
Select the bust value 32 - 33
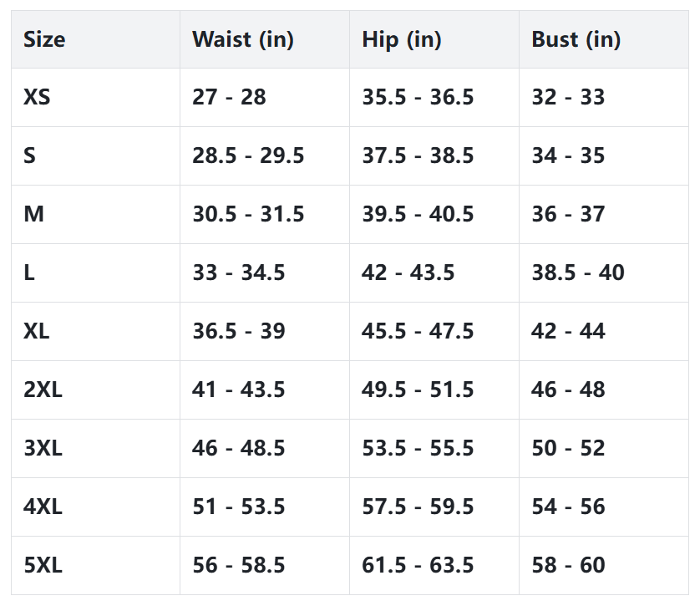tap(568, 98)
